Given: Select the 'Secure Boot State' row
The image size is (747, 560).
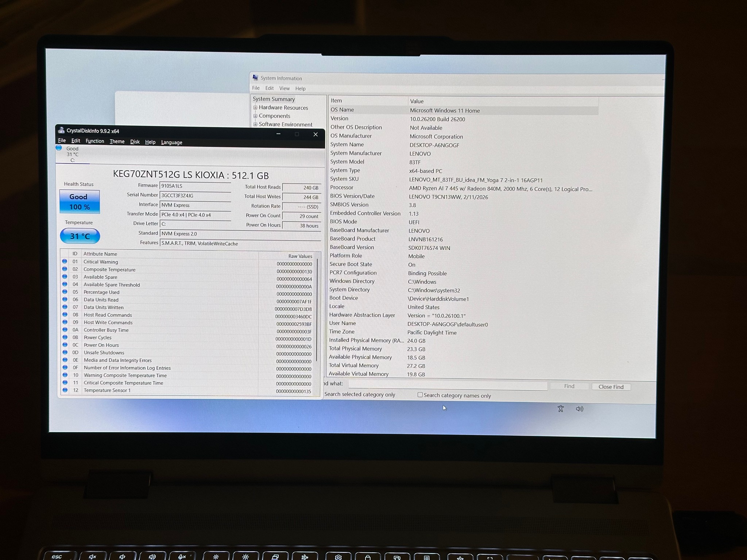Looking at the screenshot, I should point(462,264).
